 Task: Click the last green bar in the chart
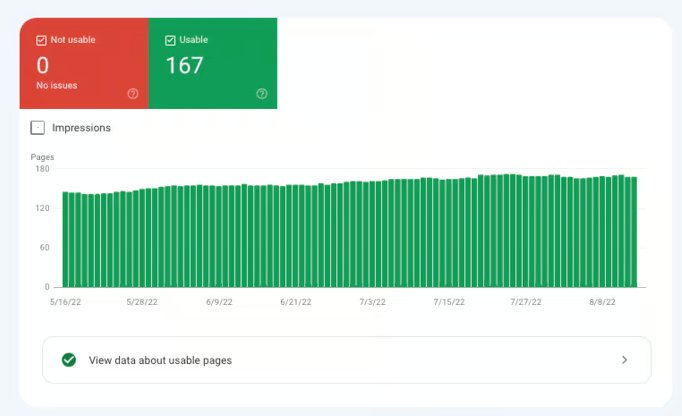coord(634,232)
